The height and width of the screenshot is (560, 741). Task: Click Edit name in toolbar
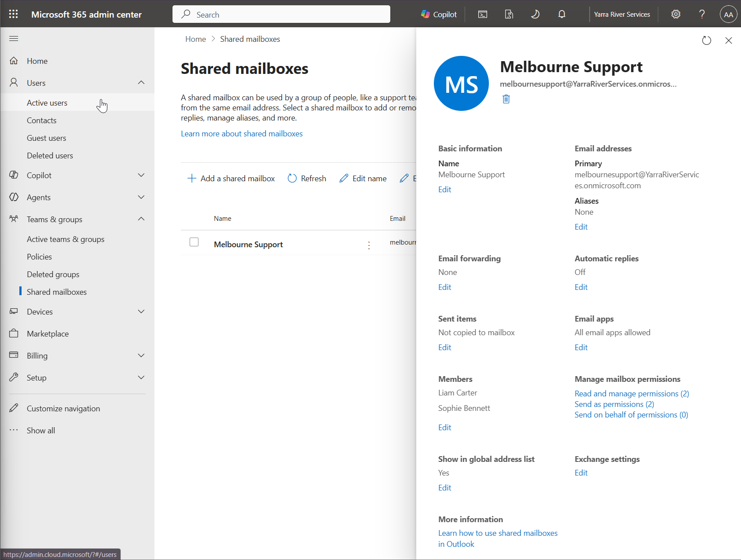click(x=363, y=178)
